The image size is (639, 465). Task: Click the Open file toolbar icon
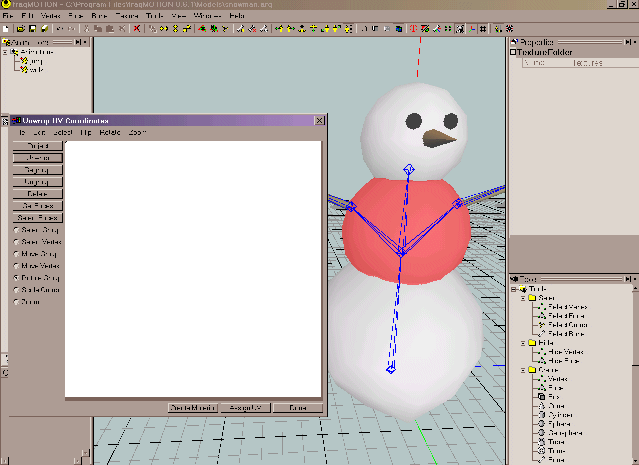click(x=20, y=29)
